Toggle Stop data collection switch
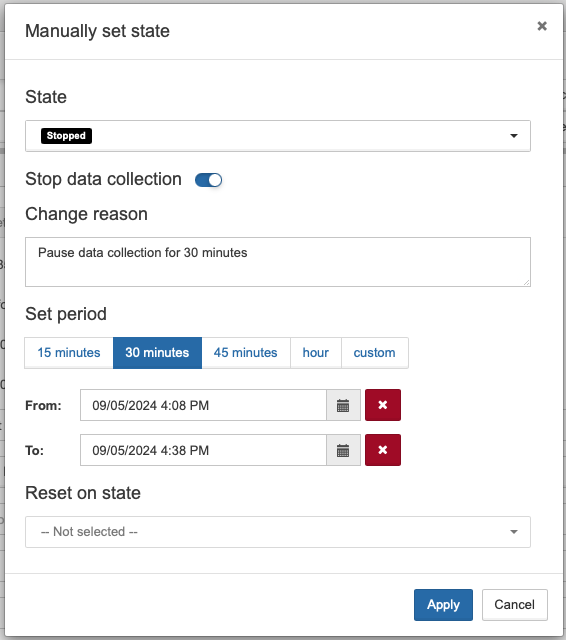This screenshot has width=566, height=640. point(209,180)
